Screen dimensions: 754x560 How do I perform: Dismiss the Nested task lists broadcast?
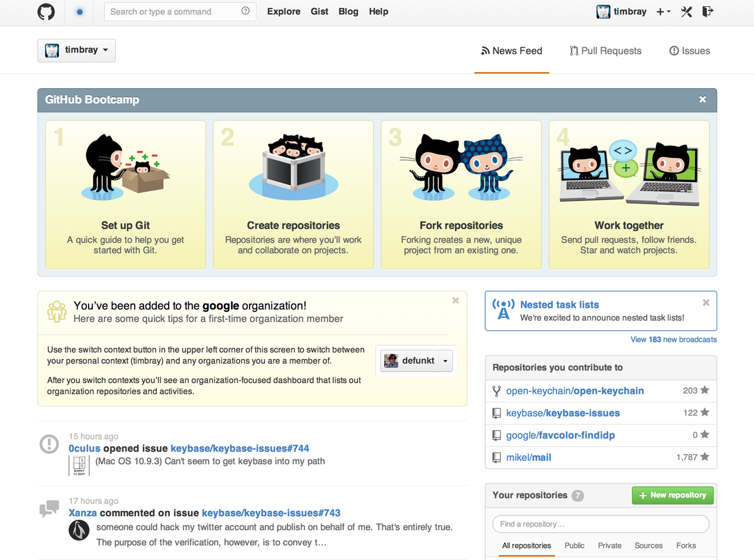pyautogui.click(x=706, y=303)
